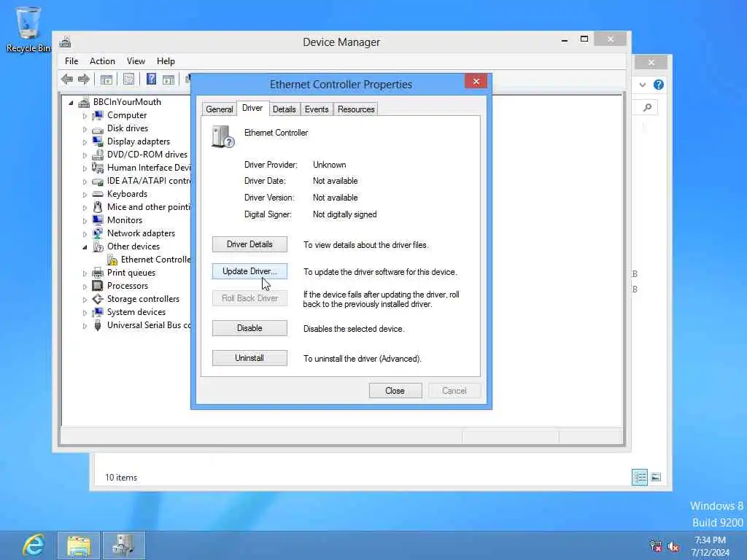The image size is (747, 560).
Task: Select the Storage controllers icon
Action: [98, 299]
